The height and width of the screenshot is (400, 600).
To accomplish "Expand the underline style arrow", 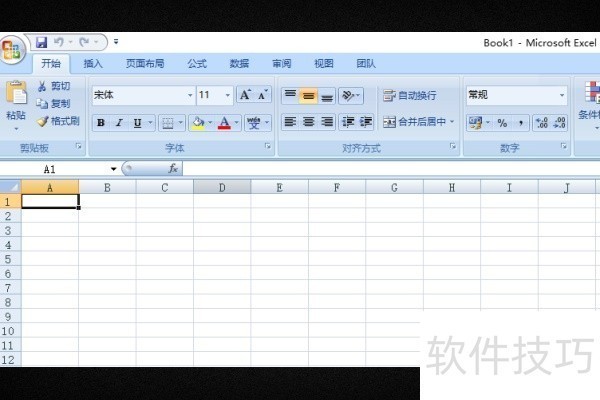I will pyautogui.click(x=150, y=123).
